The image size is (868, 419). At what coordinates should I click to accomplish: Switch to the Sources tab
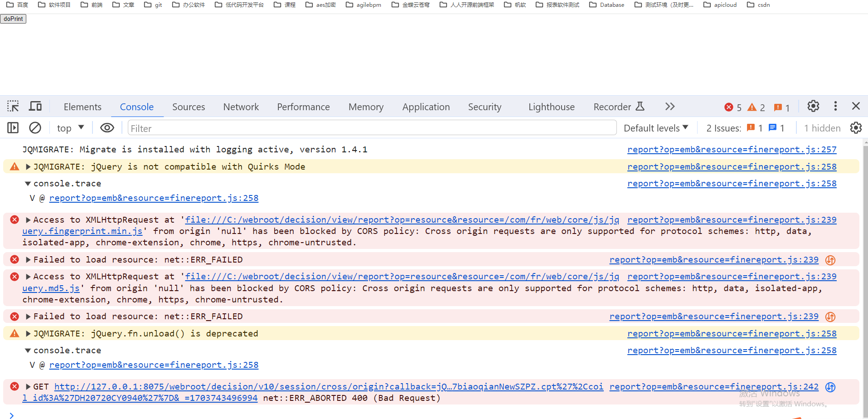[x=189, y=107]
